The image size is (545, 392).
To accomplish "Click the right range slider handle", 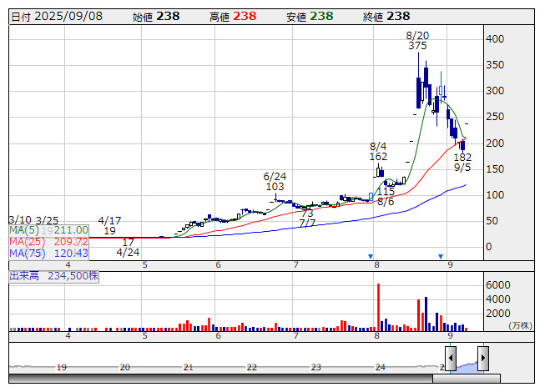I will 482,359.
